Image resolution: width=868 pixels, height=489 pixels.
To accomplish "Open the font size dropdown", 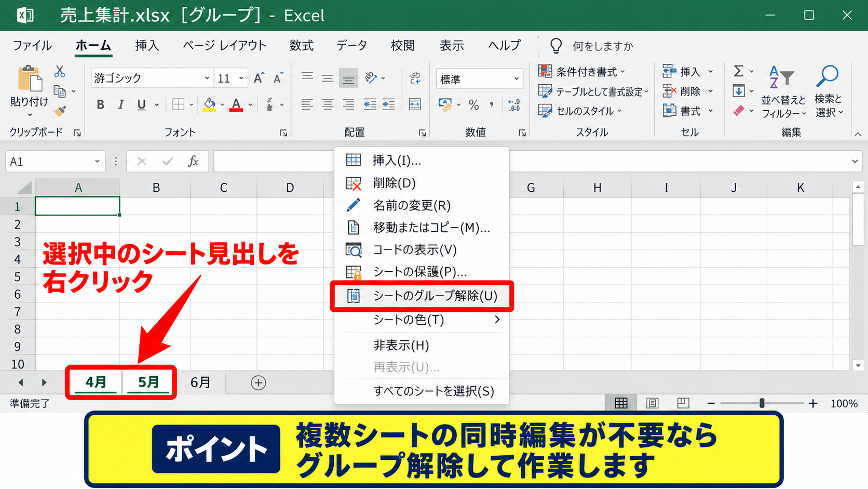I will point(241,78).
